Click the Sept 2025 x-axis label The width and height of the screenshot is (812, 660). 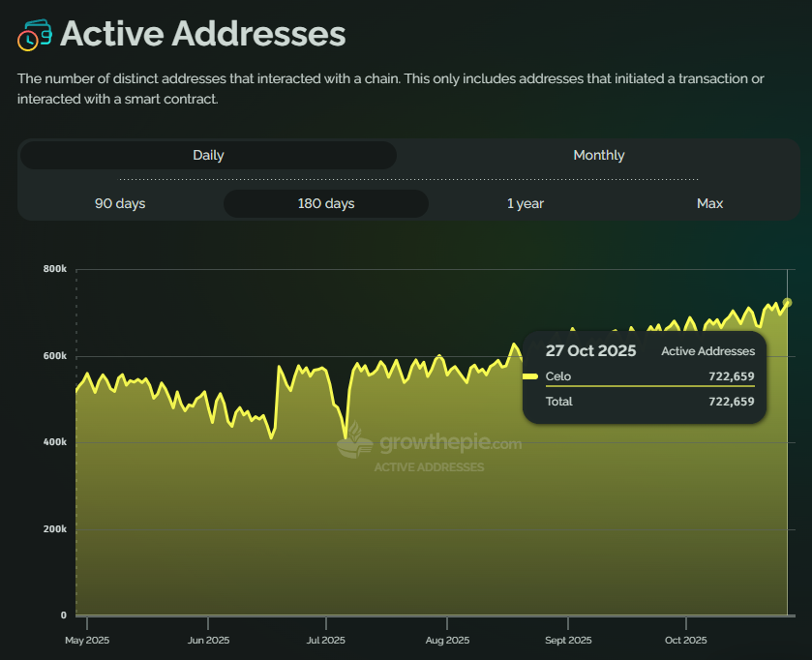point(568,641)
